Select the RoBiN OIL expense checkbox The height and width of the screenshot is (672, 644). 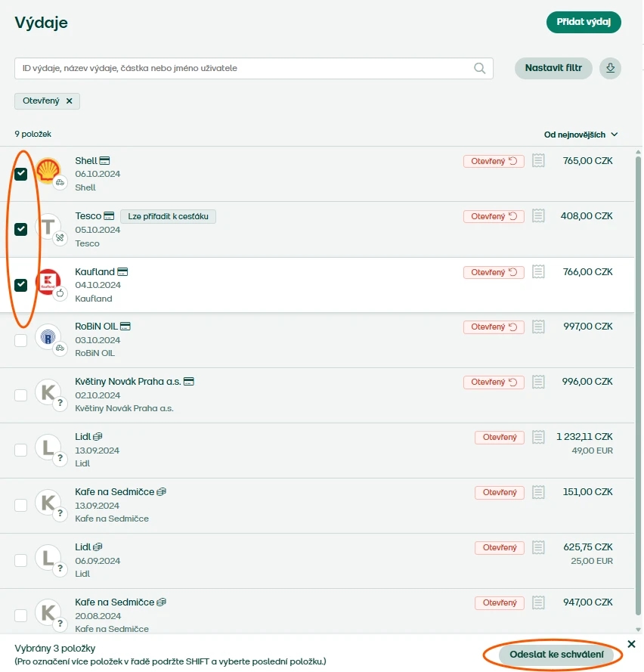(20, 340)
